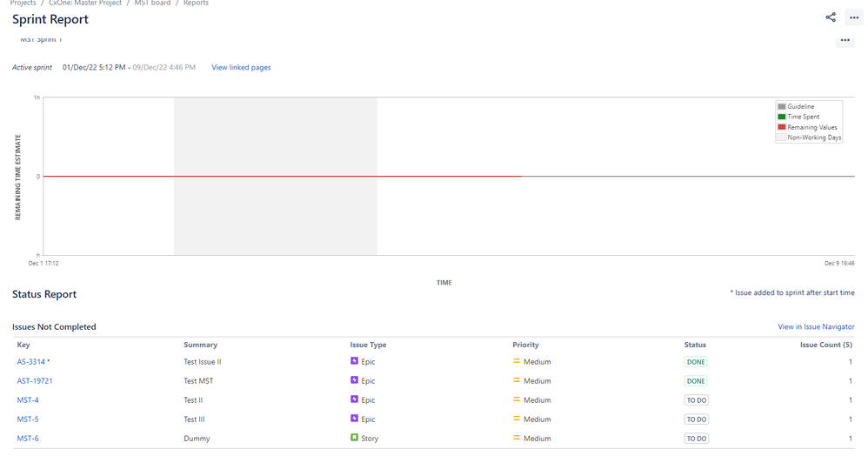Click the Key column header
Screen dimensions: 868x456
23,345
